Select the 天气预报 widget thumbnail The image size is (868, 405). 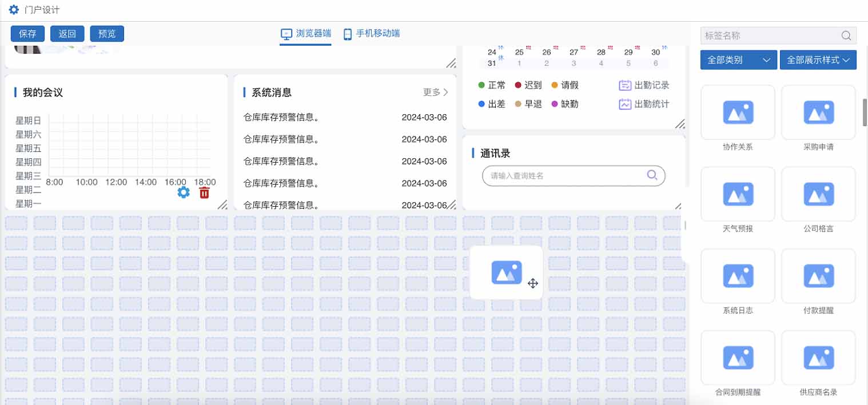tap(738, 194)
